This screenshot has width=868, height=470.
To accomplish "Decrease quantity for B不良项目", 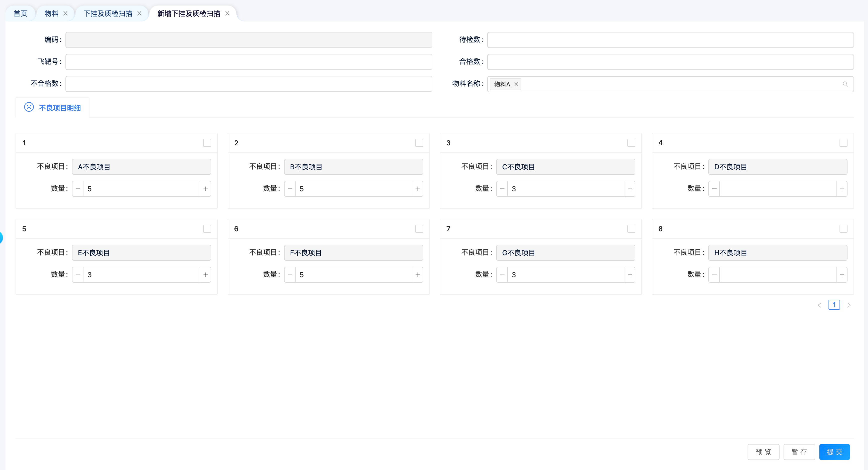I will coord(290,189).
